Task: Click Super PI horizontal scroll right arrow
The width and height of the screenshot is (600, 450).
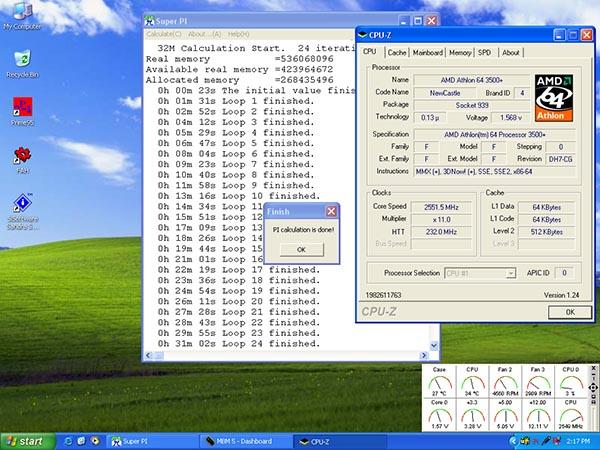Action: tap(424, 355)
